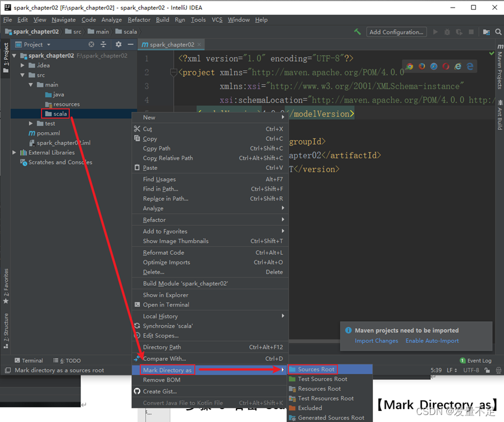Click the Debug bug icon in the toolbar
The height and width of the screenshot is (422, 504).
(447, 32)
